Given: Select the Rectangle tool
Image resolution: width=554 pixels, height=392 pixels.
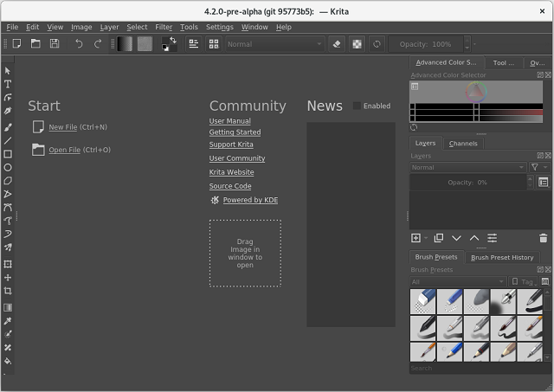Looking at the screenshot, I should 8,154.
